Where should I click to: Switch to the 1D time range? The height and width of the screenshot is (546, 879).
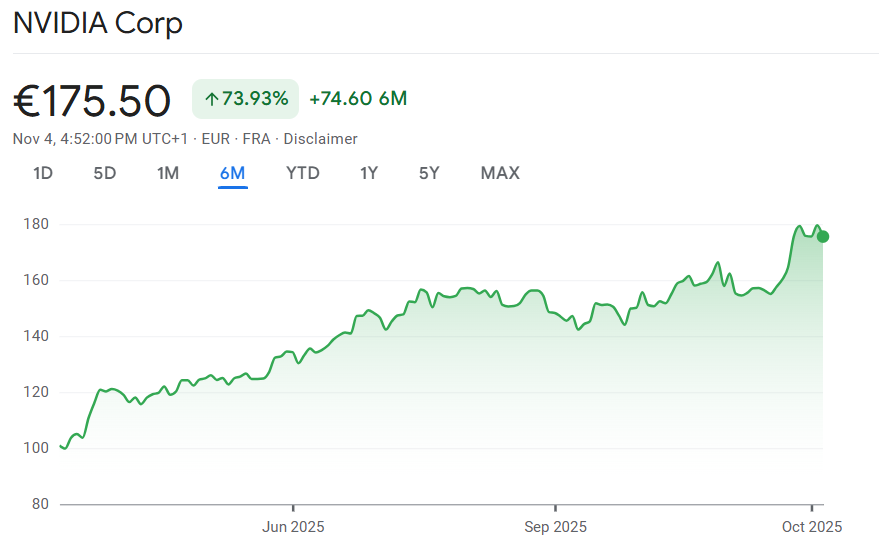click(x=43, y=173)
